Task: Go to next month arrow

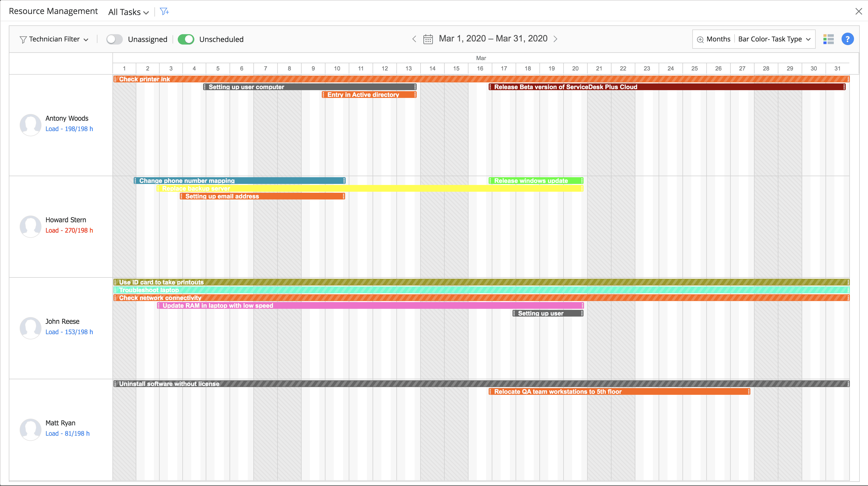Action: 555,39
